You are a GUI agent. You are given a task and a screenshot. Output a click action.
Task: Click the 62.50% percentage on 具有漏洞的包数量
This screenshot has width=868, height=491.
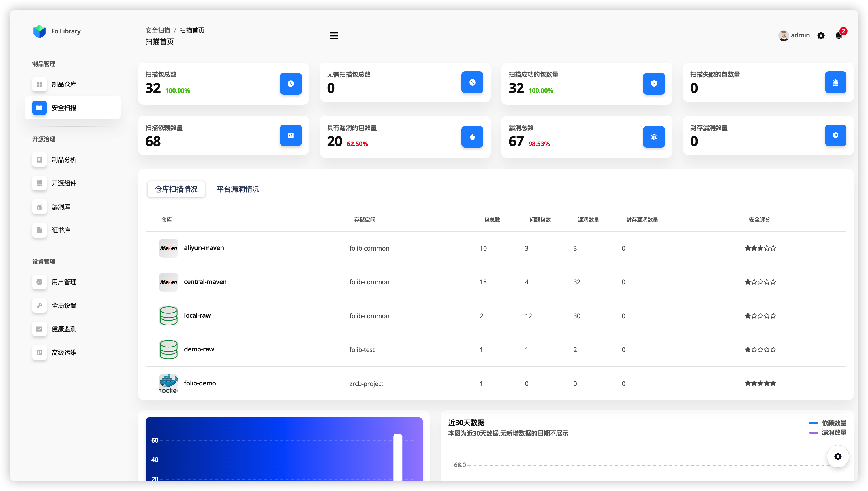pyautogui.click(x=357, y=144)
